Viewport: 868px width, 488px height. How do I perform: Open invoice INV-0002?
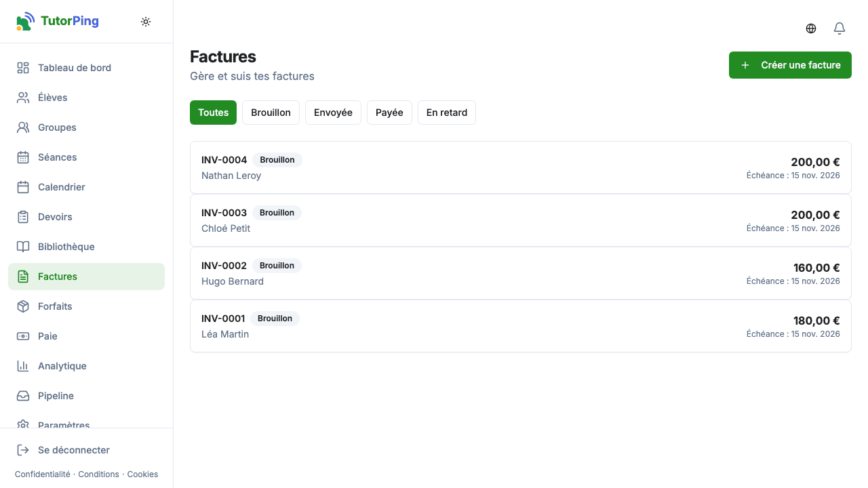tap(521, 273)
